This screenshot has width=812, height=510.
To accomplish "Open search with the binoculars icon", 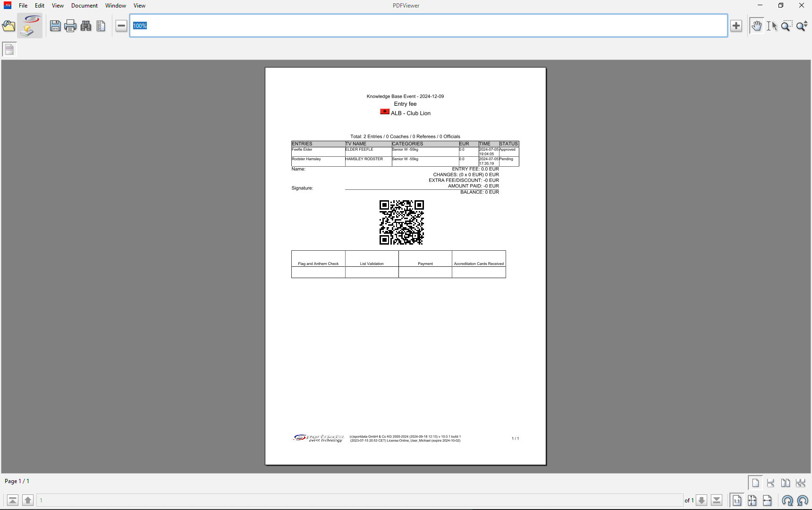I will coord(86,26).
